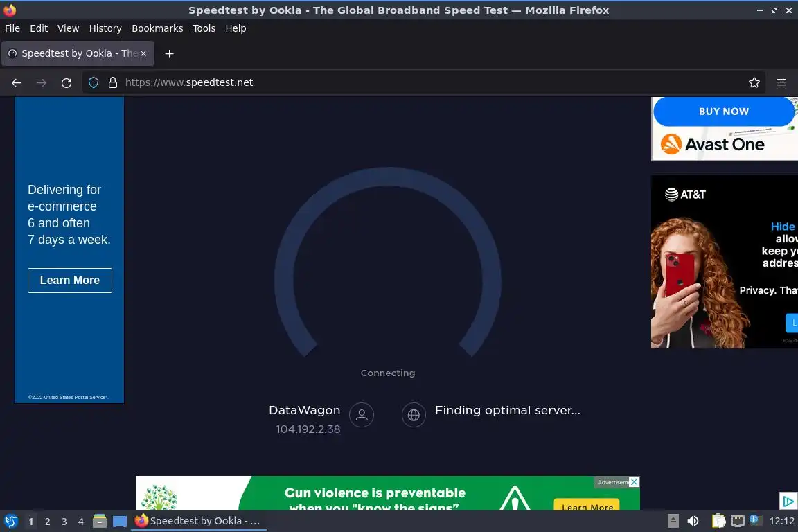This screenshot has height=532, width=798.
Task: Switch to workspace 1
Action: (x=31, y=522)
